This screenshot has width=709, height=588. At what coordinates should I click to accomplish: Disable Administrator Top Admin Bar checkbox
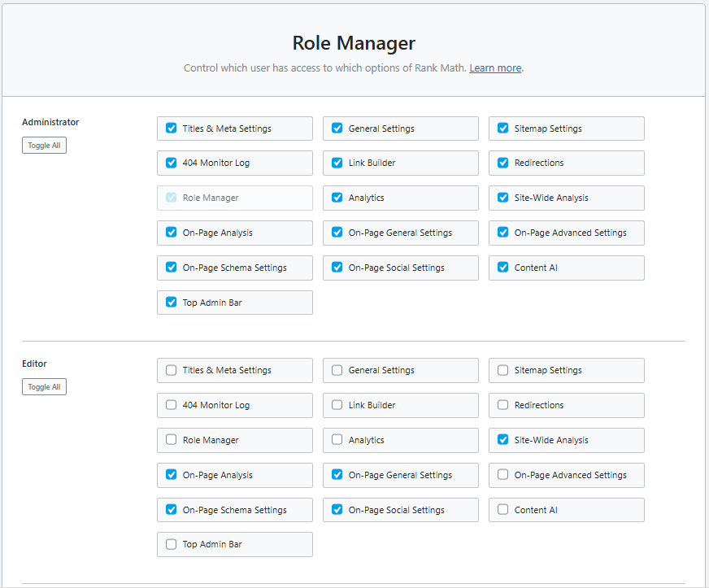pyautogui.click(x=171, y=303)
